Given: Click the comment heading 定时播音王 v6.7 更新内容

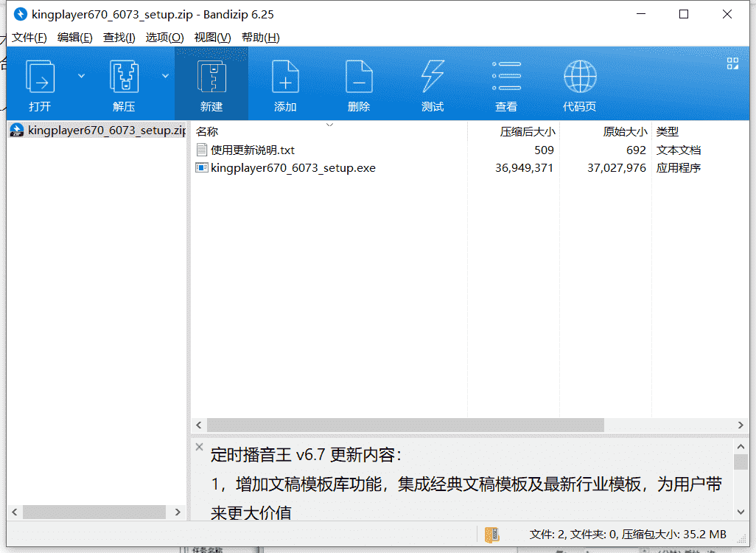Looking at the screenshot, I should (x=306, y=454).
